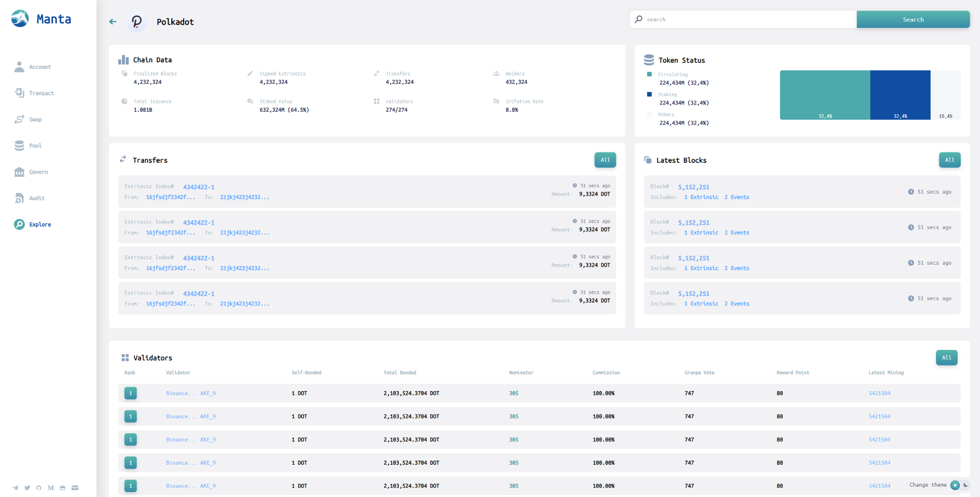Click the Rank column header
This screenshot has height=497, width=980.
coord(130,373)
